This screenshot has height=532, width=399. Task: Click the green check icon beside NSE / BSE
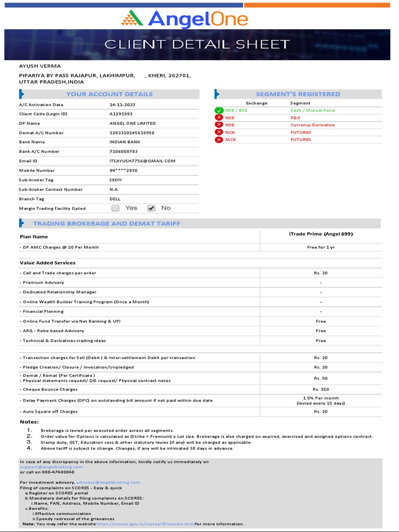[x=219, y=110]
